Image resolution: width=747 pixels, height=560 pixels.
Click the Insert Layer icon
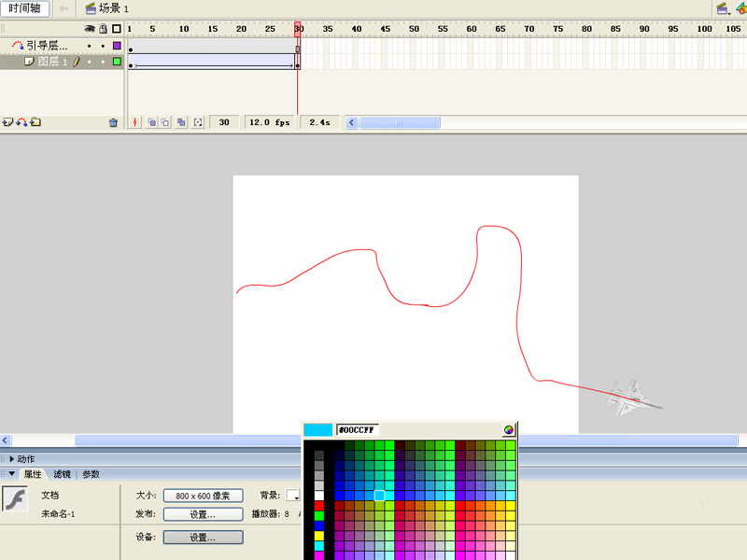(7, 122)
